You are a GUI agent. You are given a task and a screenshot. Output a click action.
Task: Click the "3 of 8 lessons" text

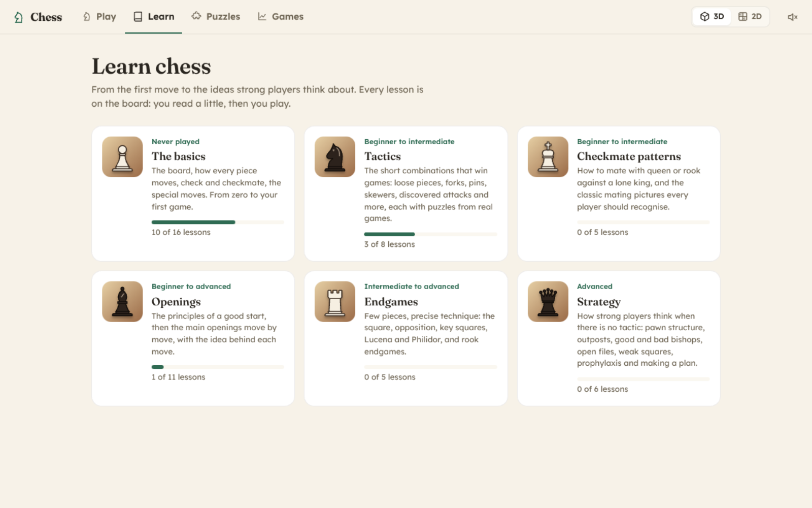389,244
